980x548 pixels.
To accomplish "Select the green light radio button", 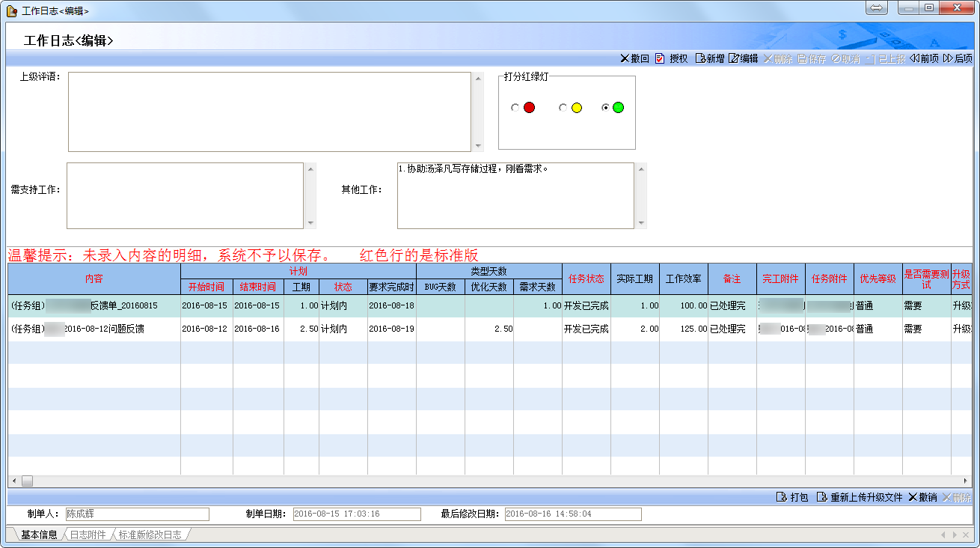I will (x=605, y=108).
